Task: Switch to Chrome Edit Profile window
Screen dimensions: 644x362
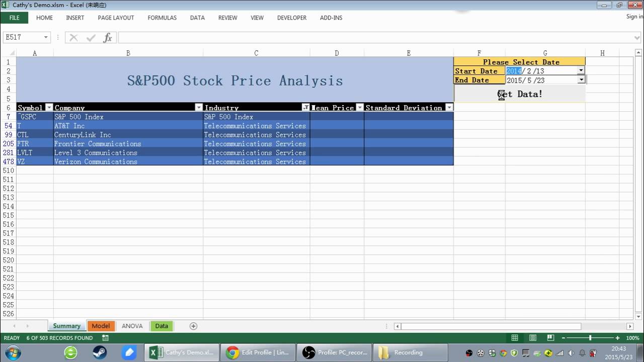Action: click(x=258, y=352)
